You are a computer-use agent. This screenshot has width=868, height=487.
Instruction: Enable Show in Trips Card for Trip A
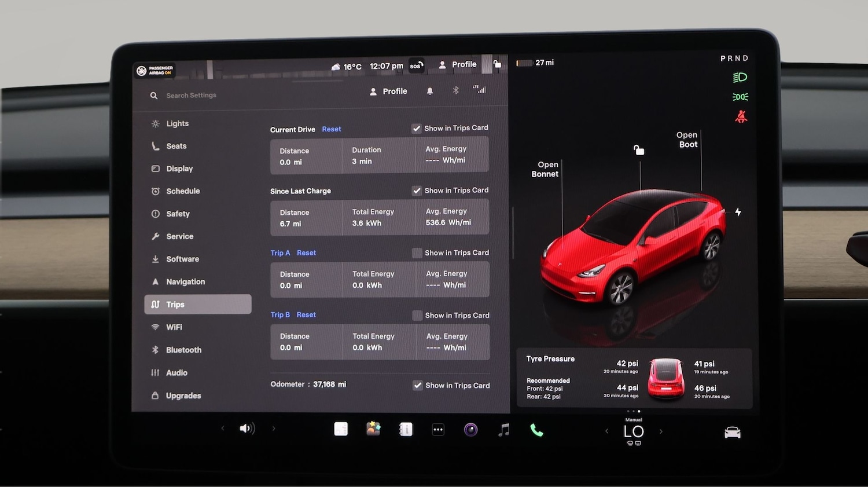click(x=417, y=252)
